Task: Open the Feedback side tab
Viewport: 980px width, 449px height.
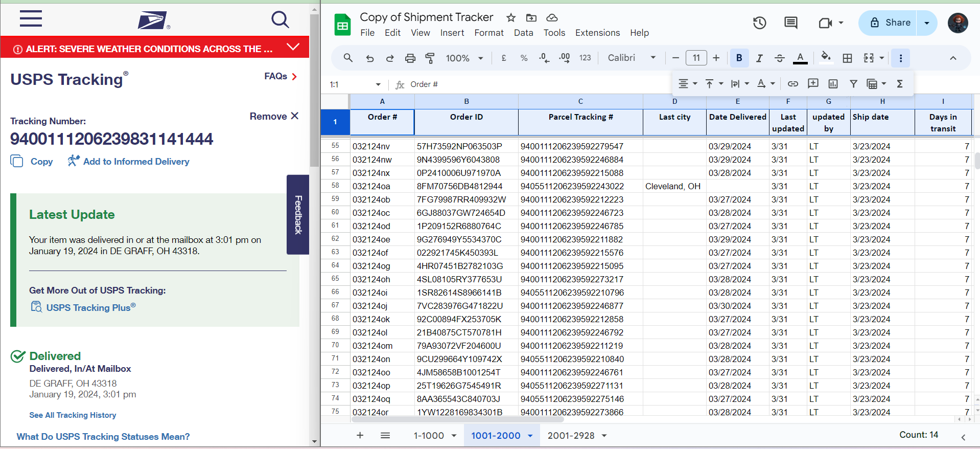Action: pyautogui.click(x=298, y=215)
